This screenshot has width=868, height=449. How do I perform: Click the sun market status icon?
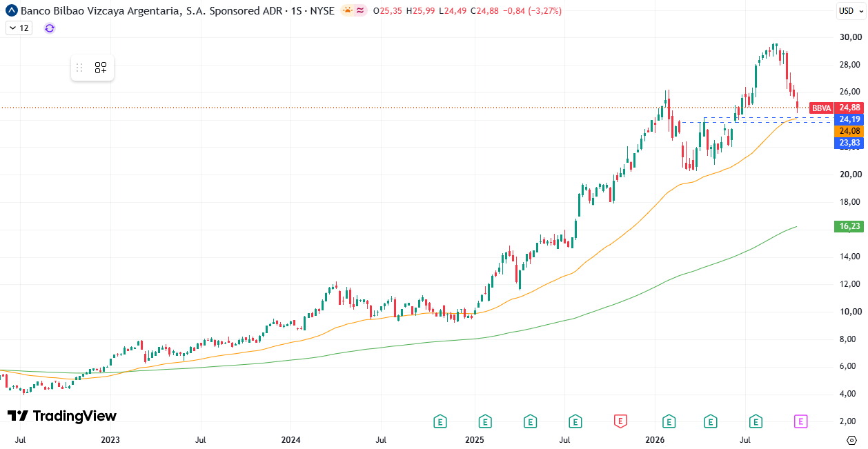coord(348,10)
